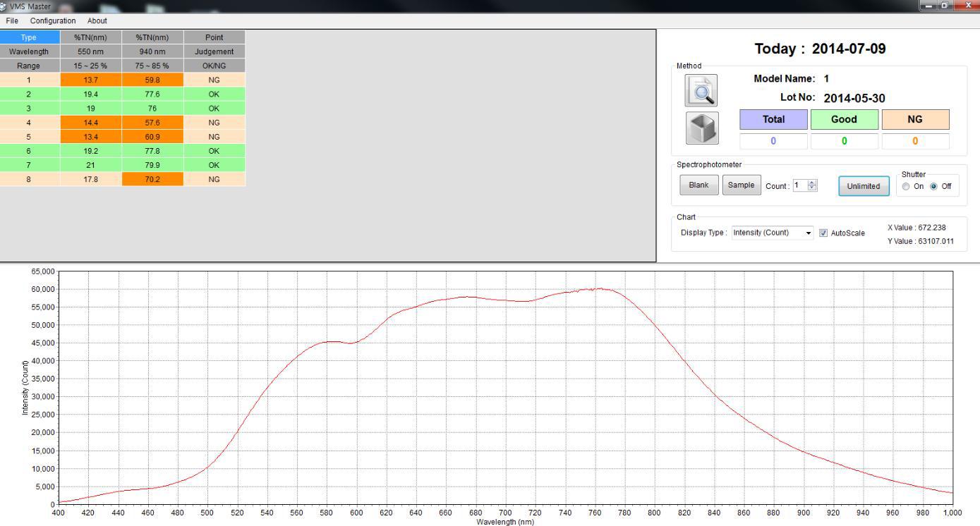Click the spectrum curve peak near 760 nm
980x526 pixels.
[x=598, y=288]
